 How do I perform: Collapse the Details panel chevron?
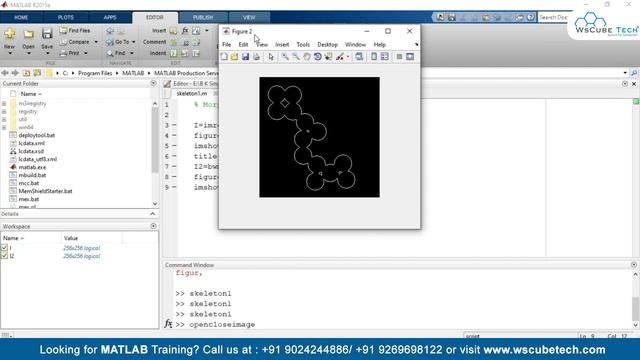(153, 214)
